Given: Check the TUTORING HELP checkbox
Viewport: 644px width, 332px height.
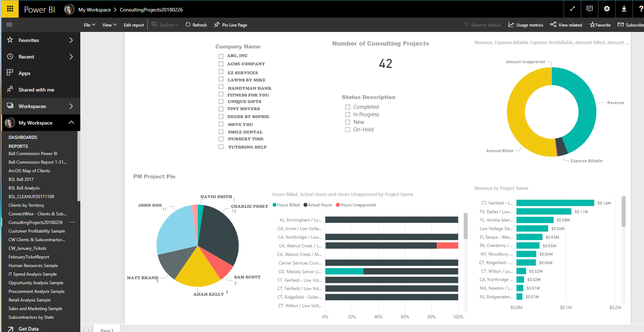Looking at the screenshot, I should (x=221, y=147).
